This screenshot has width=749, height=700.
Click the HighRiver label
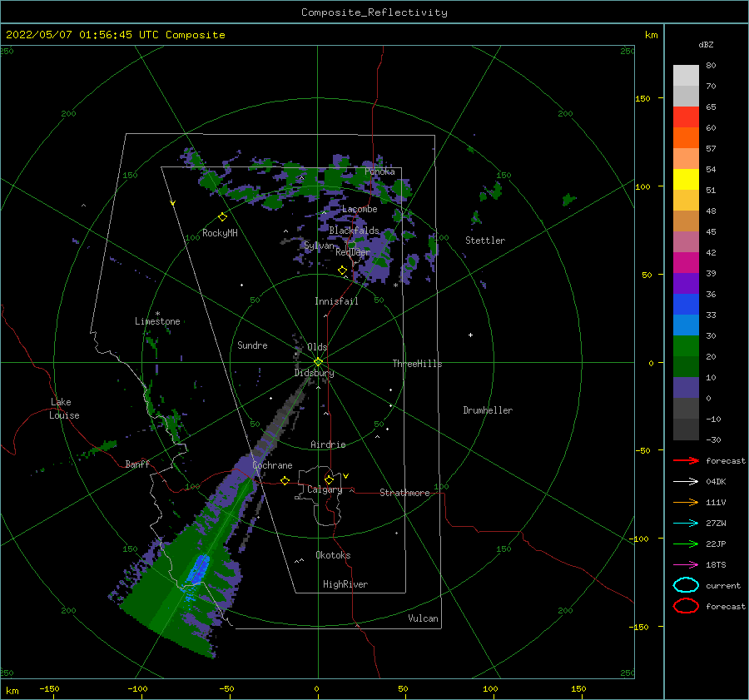(345, 584)
